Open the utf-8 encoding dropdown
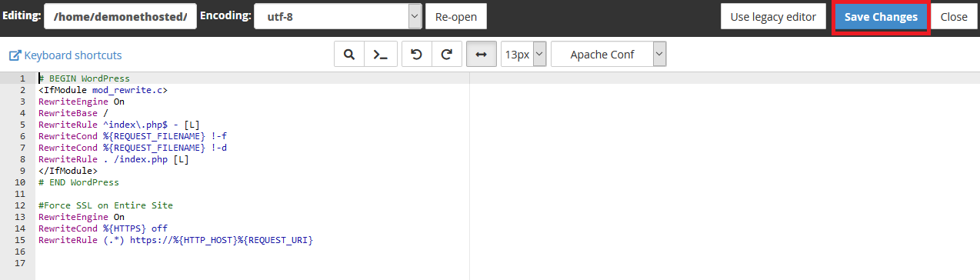 pos(338,16)
